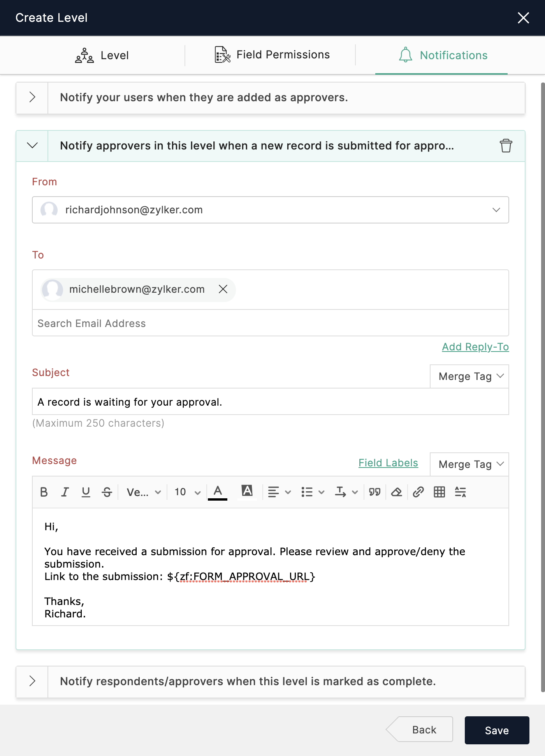Toggle bold formatting in message editor
The image size is (545, 756).
pyautogui.click(x=44, y=492)
